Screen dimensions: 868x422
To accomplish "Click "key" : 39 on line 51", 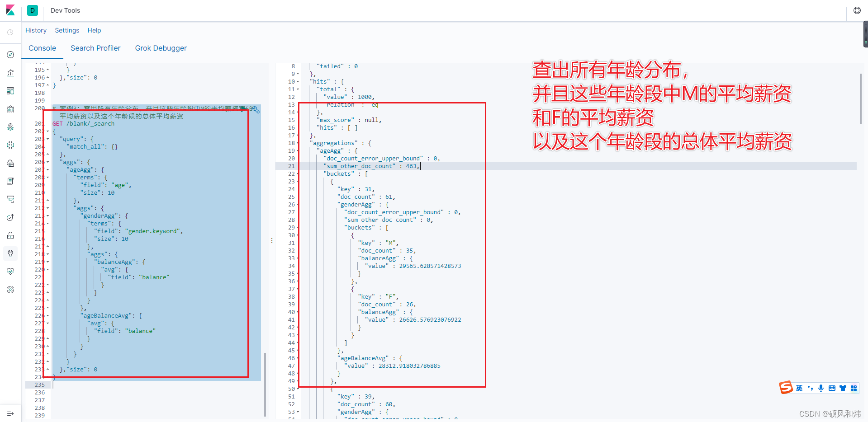I will (356, 397).
